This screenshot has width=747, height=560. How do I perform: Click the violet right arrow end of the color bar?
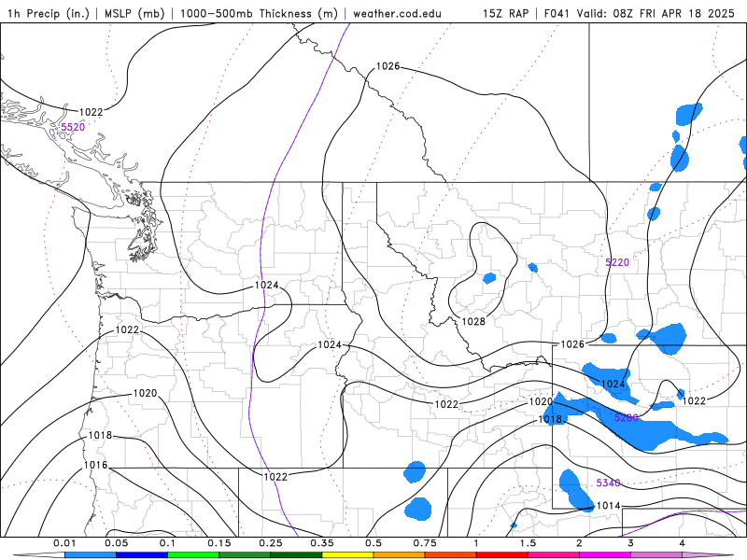click(x=708, y=554)
